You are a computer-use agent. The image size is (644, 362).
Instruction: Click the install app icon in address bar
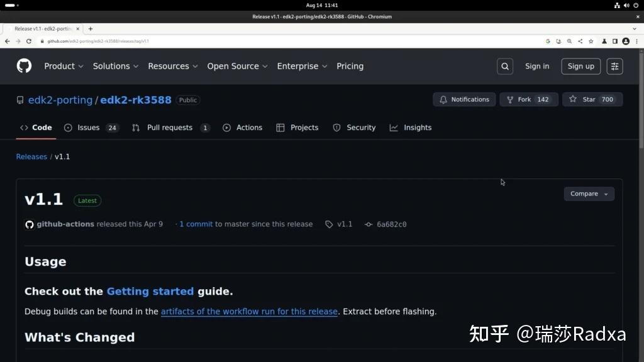pyautogui.click(x=558, y=41)
